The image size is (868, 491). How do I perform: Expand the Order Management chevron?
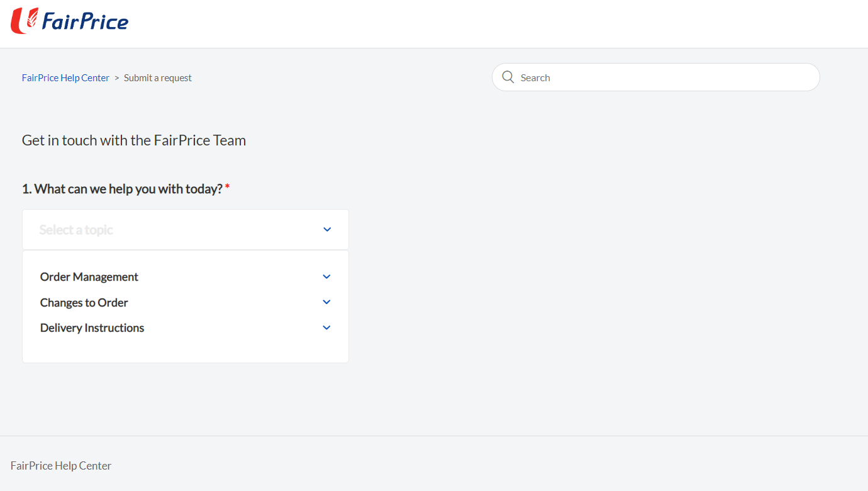[326, 277]
